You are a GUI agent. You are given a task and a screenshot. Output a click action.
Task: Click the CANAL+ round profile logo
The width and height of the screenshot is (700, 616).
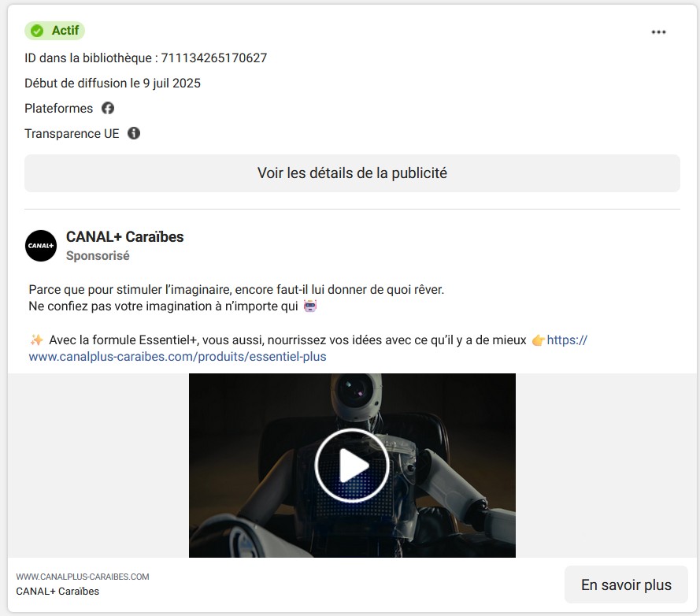[x=41, y=246]
